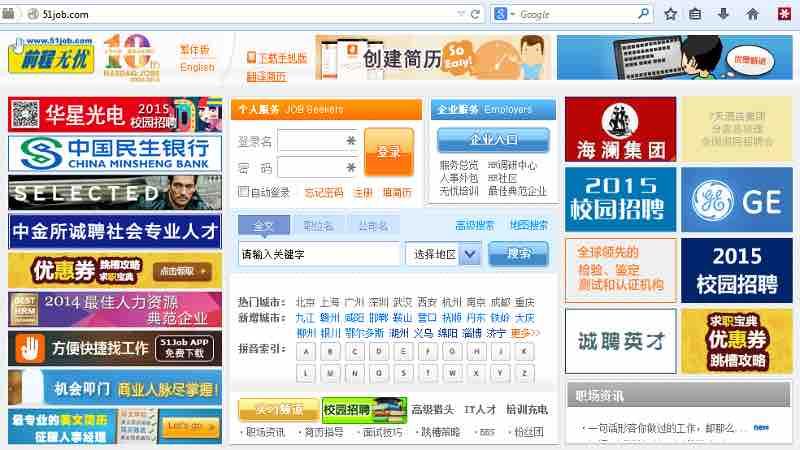
Task: Open the 人事外包 link
Action: coord(459,178)
